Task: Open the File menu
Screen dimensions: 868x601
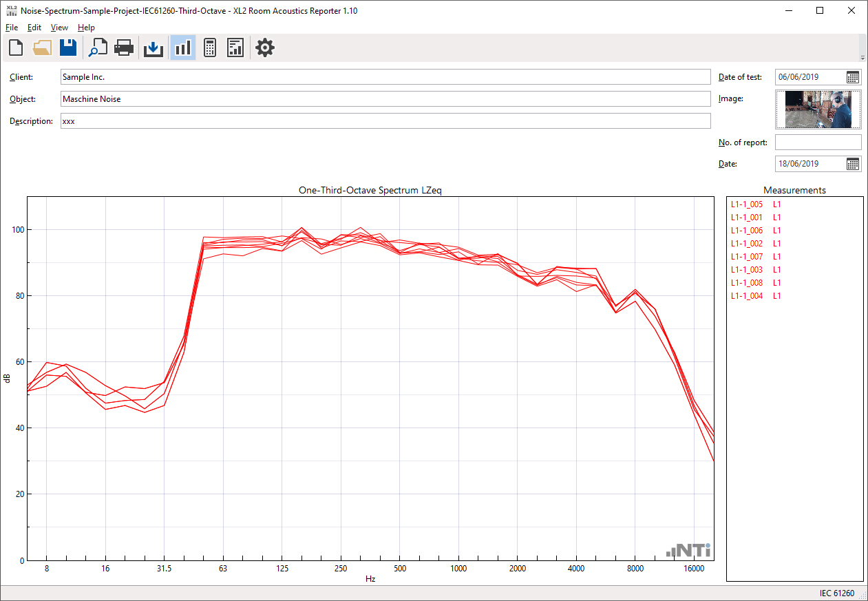Action: click(12, 28)
